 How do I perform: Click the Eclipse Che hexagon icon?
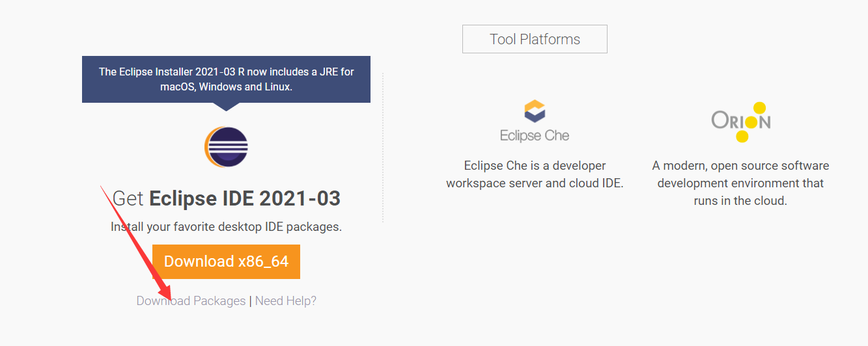tap(535, 112)
